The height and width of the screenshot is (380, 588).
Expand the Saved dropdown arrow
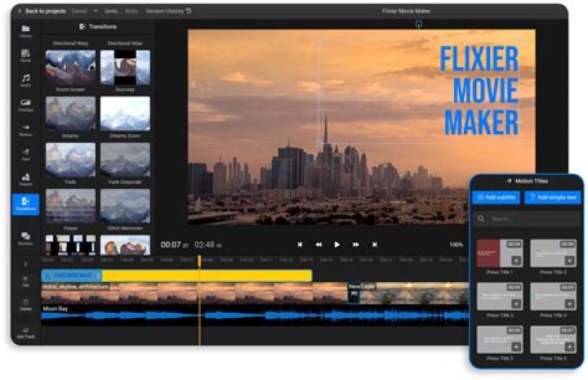96,11
